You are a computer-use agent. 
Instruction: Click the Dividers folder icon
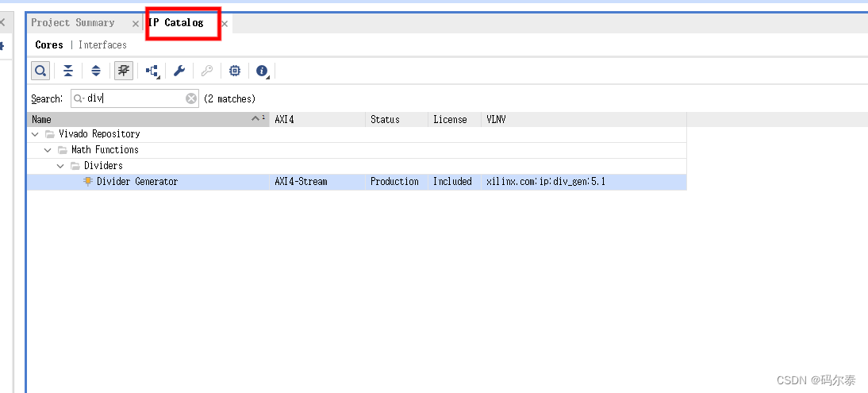point(75,166)
